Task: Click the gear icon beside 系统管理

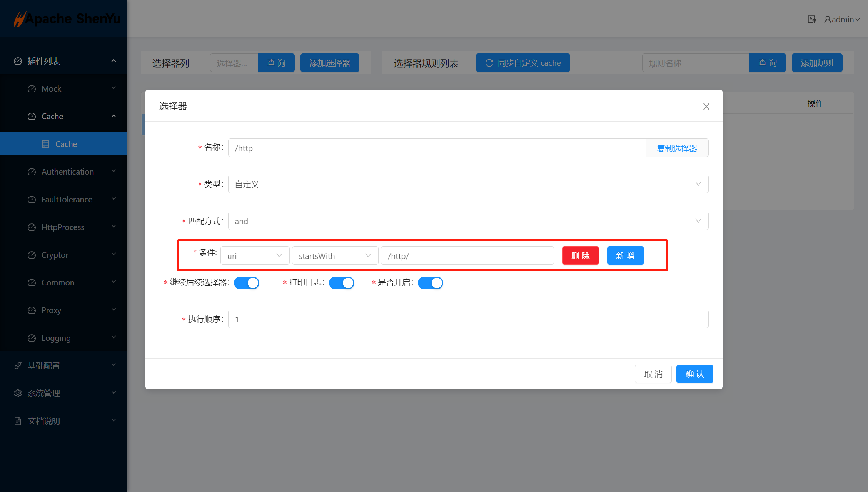Action: point(18,393)
